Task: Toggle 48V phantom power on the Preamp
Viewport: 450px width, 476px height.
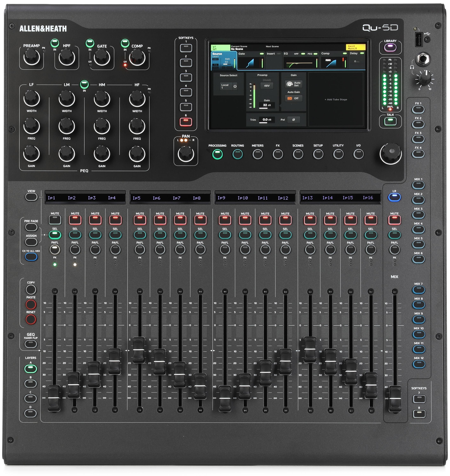Action: (267, 86)
